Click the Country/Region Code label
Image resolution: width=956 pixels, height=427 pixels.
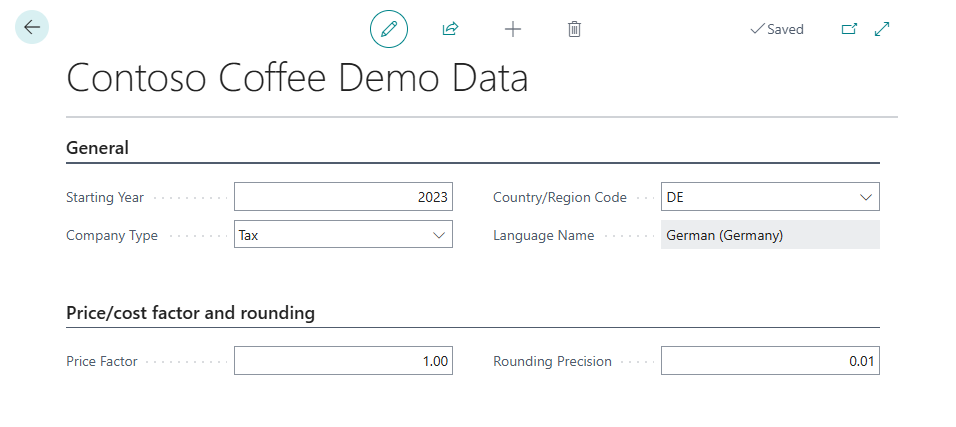[560, 198]
